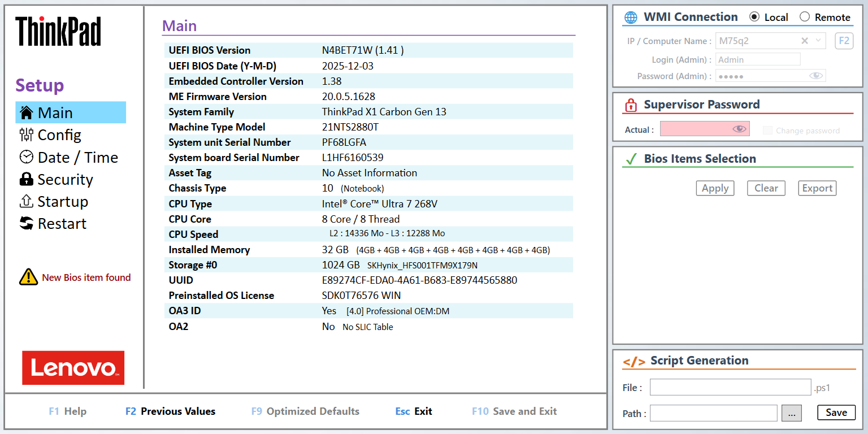Click the BIOS date value 2025-12-03
Image resolution: width=868 pixels, height=434 pixels.
coord(348,66)
